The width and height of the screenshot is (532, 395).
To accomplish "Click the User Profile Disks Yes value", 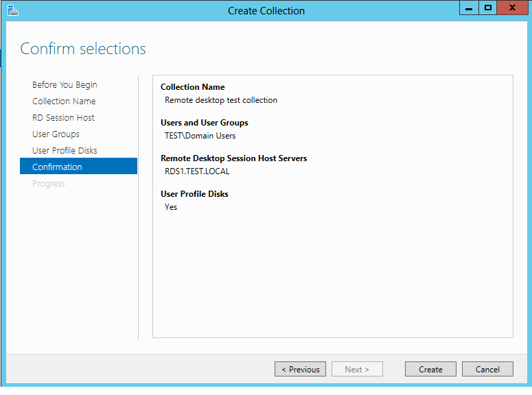I will pos(171,207).
